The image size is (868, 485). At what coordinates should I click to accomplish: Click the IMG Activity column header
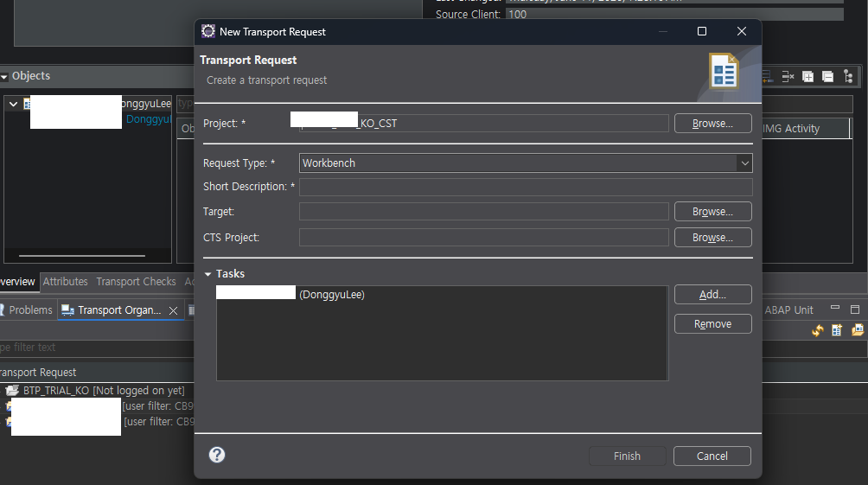pos(806,129)
